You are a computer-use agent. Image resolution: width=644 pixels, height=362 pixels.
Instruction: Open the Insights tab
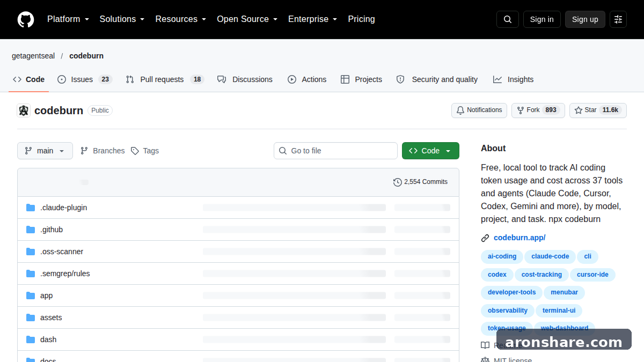click(x=514, y=79)
